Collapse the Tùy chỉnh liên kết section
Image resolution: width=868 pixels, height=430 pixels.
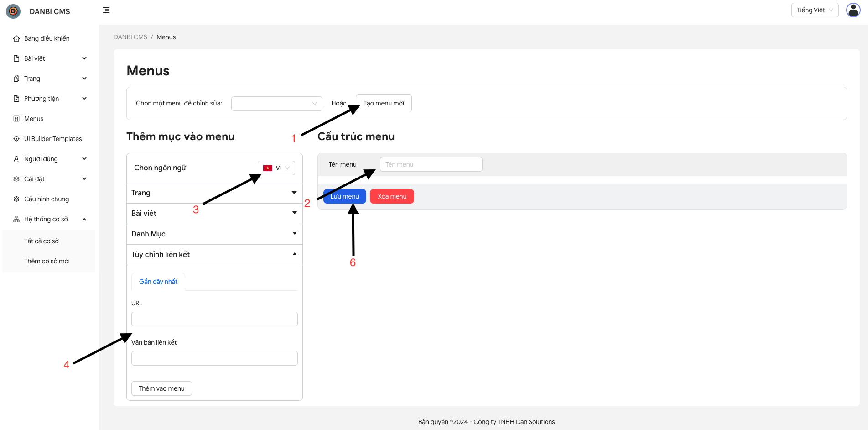coord(214,255)
